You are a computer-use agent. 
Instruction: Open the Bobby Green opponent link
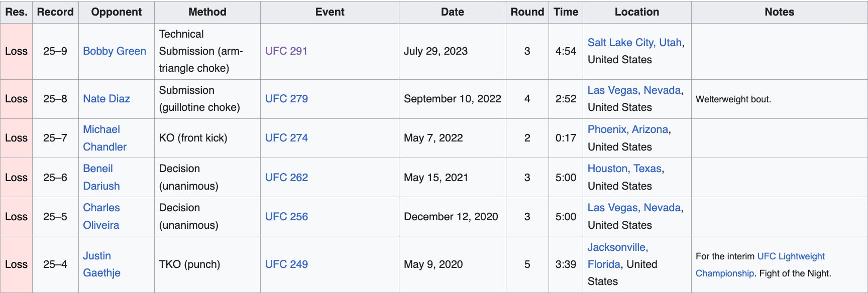click(115, 51)
